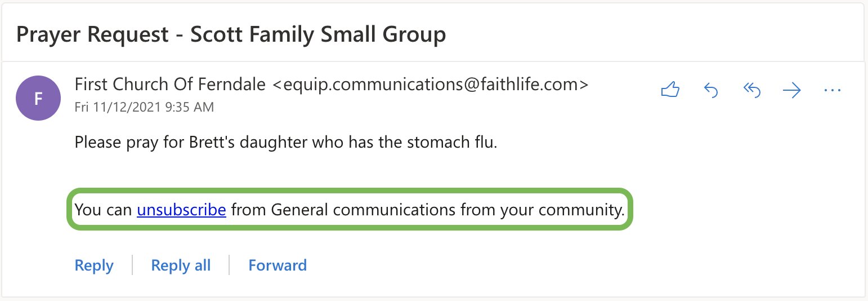Click the equip.communications@faithlife.com email address

(x=431, y=85)
